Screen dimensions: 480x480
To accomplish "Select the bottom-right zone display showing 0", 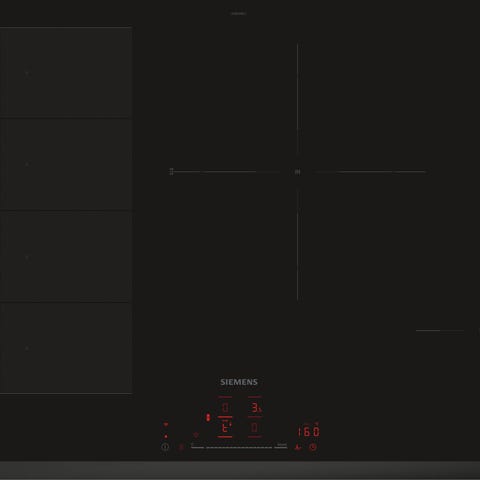I will click(x=255, y=427).
